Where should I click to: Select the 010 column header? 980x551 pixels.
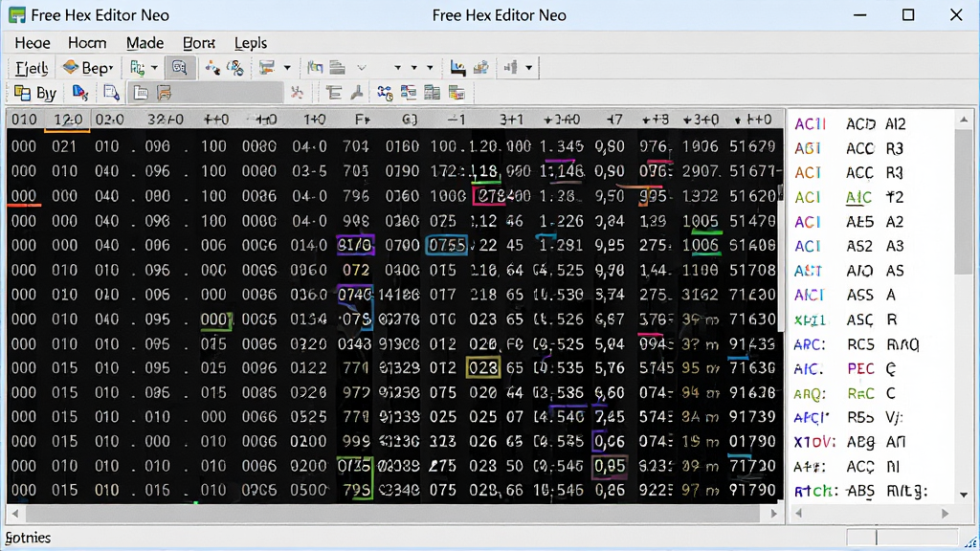(24, 120)
